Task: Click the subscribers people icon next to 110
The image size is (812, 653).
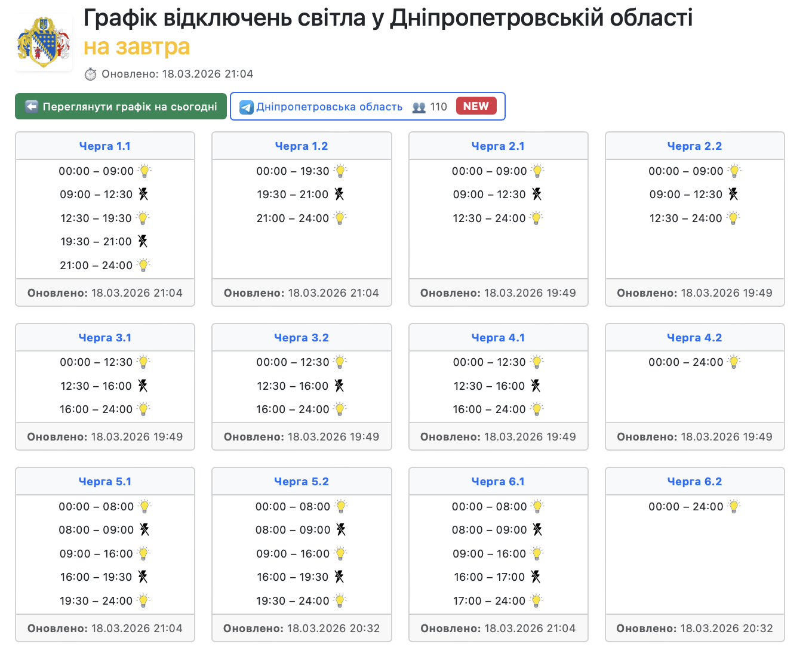Action: [419, 107]
